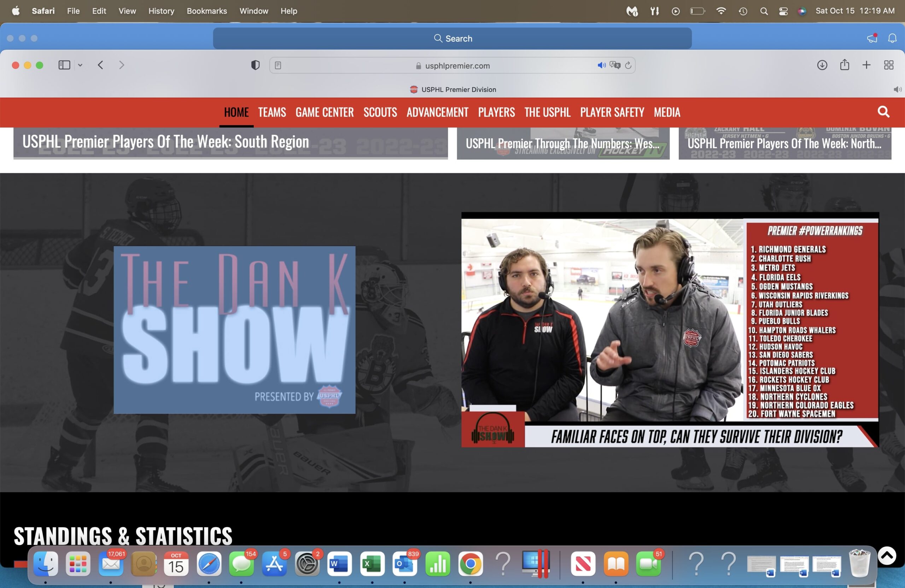
Task: Toggle the Safari sidebar button
Action: pyautogui.click(x=64, y=65)
